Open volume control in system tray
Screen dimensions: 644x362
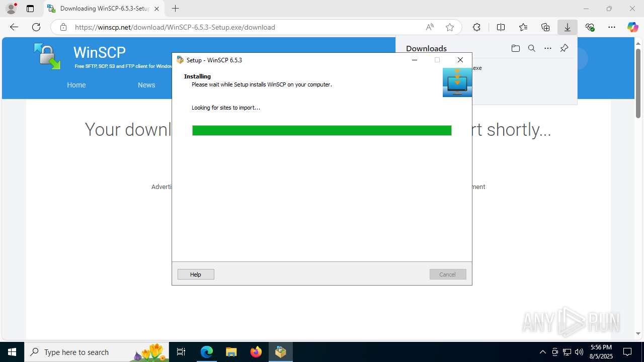point(579,352)
